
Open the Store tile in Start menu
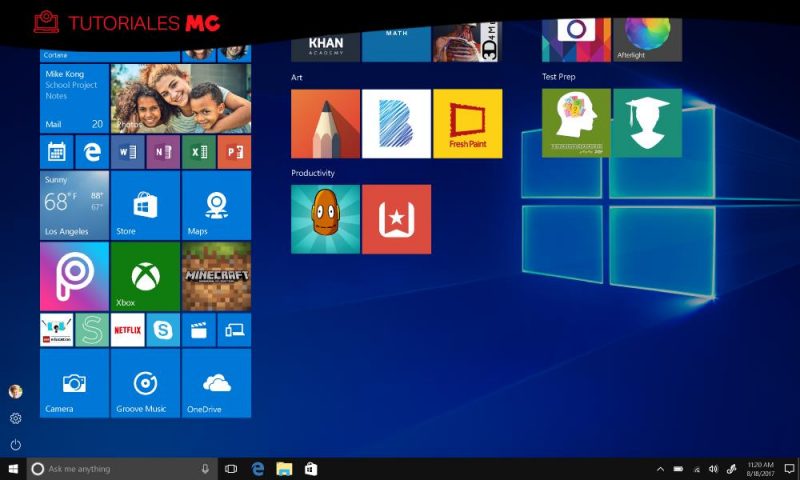click(145, 205)
